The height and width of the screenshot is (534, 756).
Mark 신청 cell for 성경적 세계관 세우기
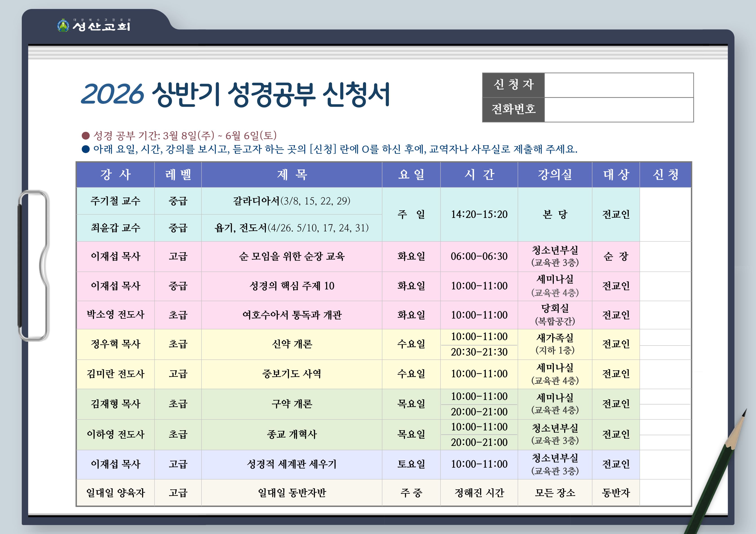pos(665,464)
